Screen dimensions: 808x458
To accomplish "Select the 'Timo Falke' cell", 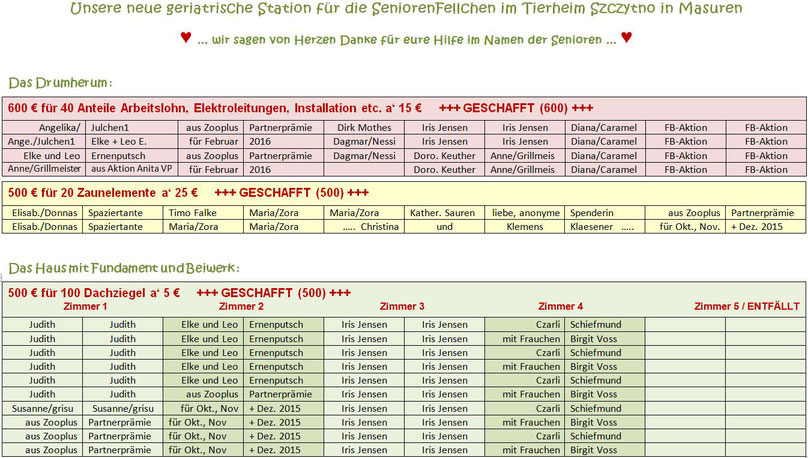I will point(193,213).
